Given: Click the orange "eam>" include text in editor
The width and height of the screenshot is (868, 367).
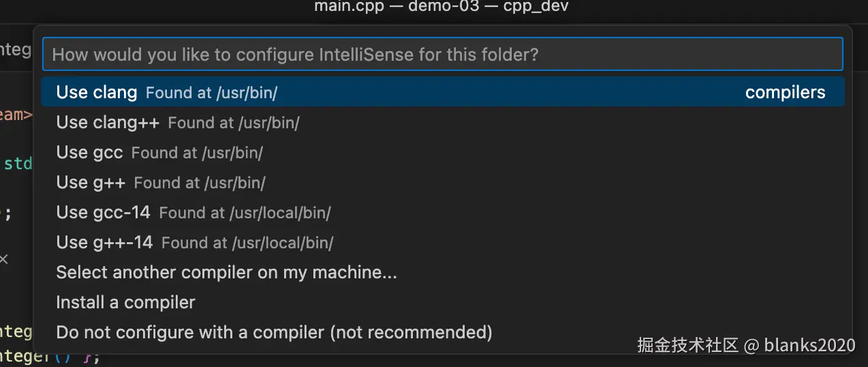Looking at the screenshot, I should 16,115.
